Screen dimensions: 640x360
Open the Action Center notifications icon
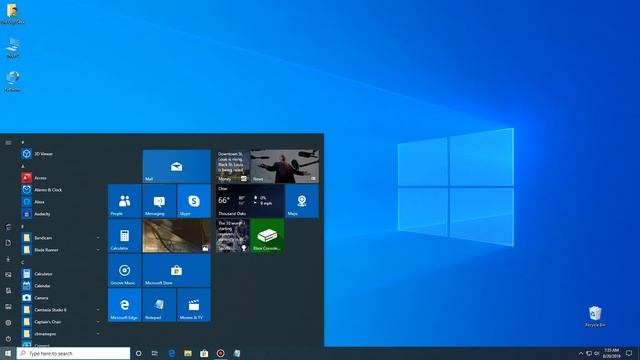tap(629, 353)
